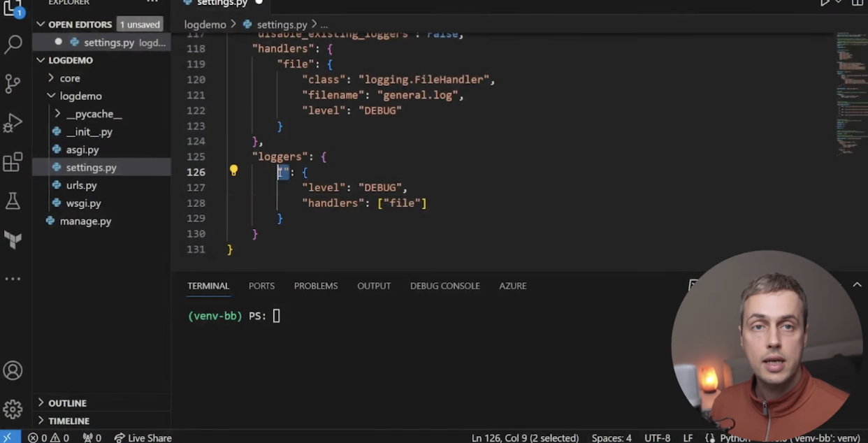Split the editor using the top-right icon
Image resolution: width=868 pixels, height=443 pixels.
(x=858, y=3)
